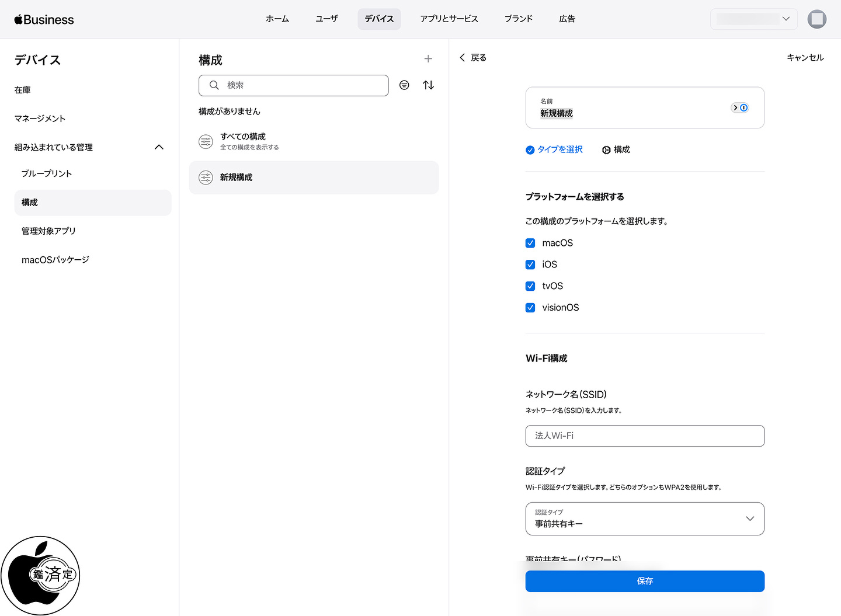
Task: Click the plus icon to add a configuration
Action: pyautogui.click(x=428, y=59)
